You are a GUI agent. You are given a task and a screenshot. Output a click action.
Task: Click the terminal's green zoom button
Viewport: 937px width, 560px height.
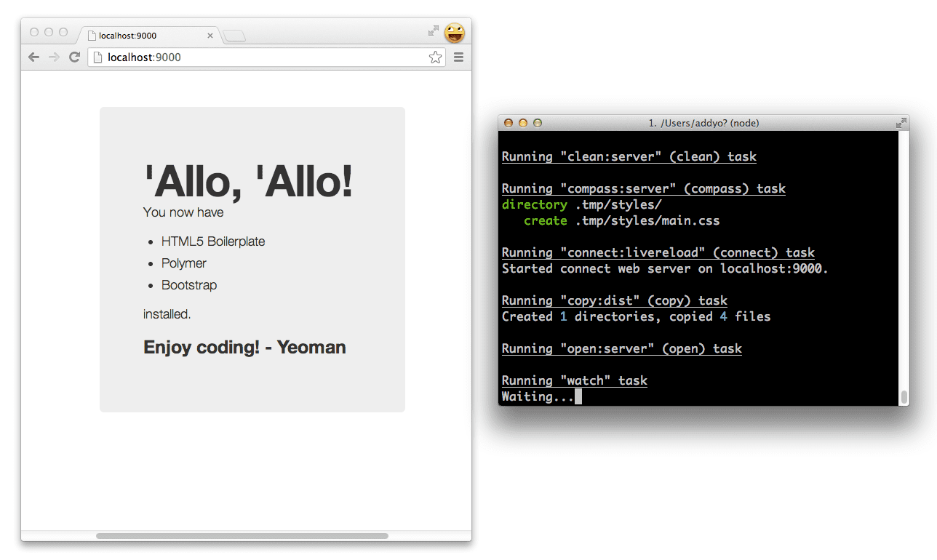[537, 123]
